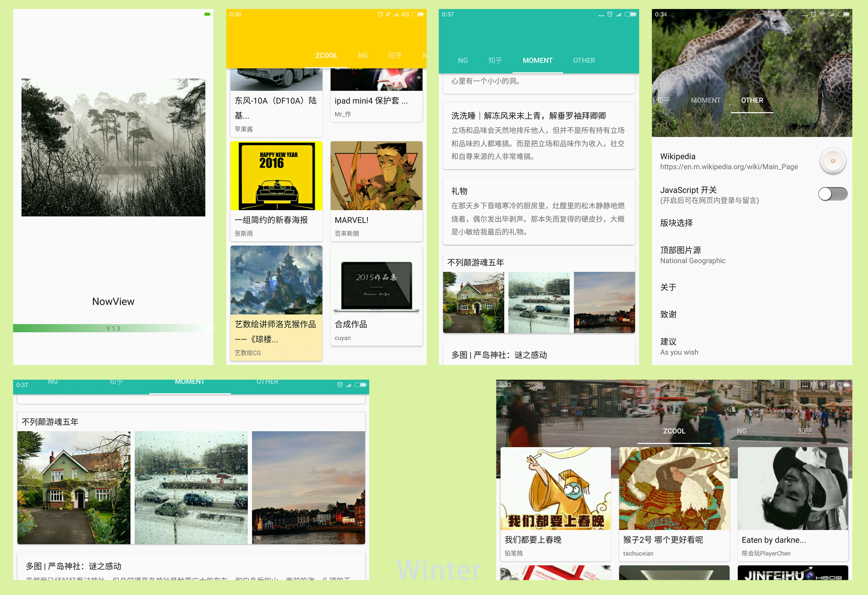Tap alarm clock icon in yellow ZCOOL status bar

[x=380, y=14]
